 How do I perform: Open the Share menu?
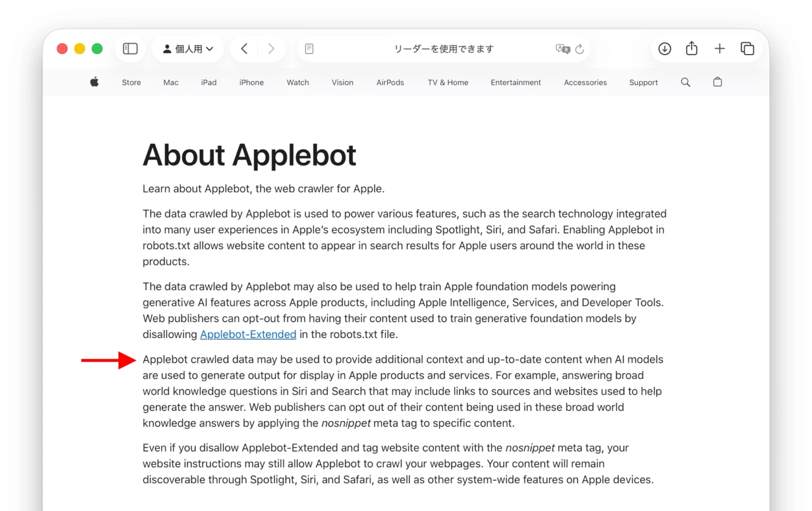coord(692,48)
